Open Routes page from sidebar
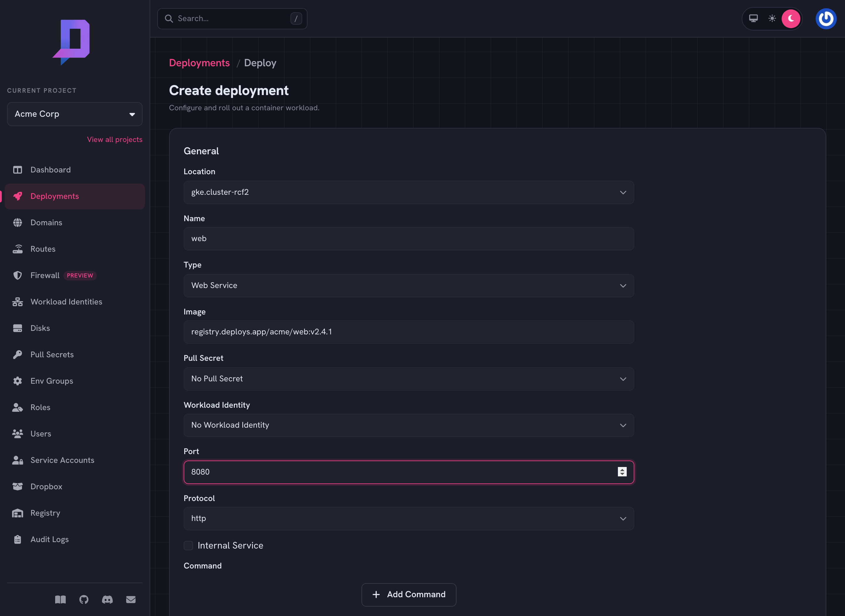 [75, 249]
